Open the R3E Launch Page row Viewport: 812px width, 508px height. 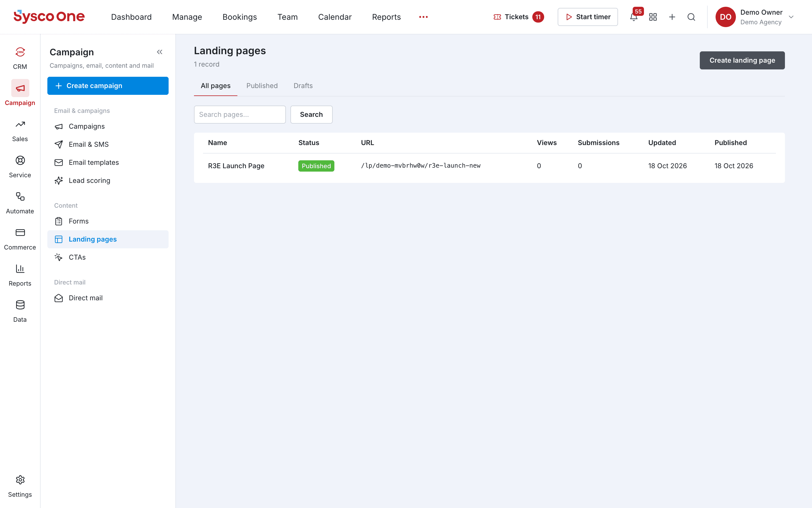pyautogui.click(x=489, y=166)
